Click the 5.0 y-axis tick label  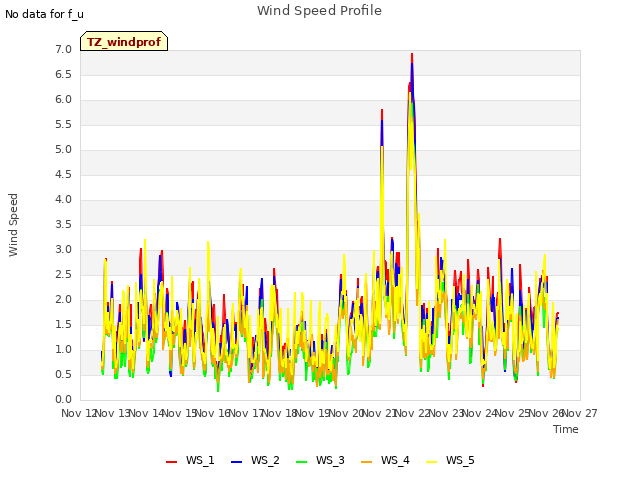[x=63, y=150]
